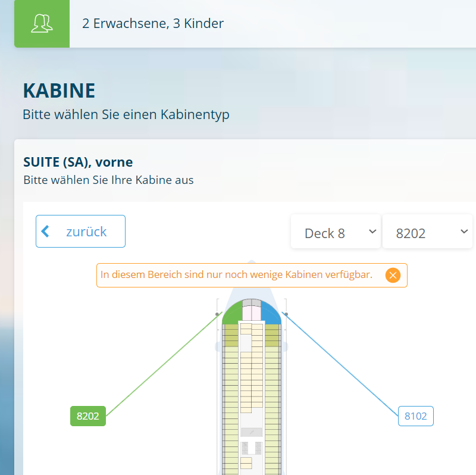Open the '2 Erwachsene, 3 Kinder' traveler summary

click(153, 24)
